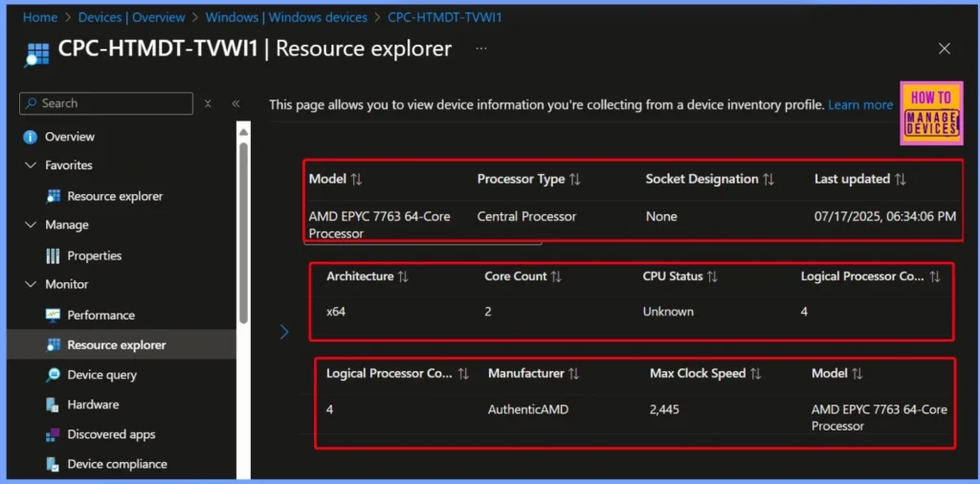This screenshot has width=980, height=484.
Task: Click the sidebar scrollbar up arrow
Action: [243, 132]
